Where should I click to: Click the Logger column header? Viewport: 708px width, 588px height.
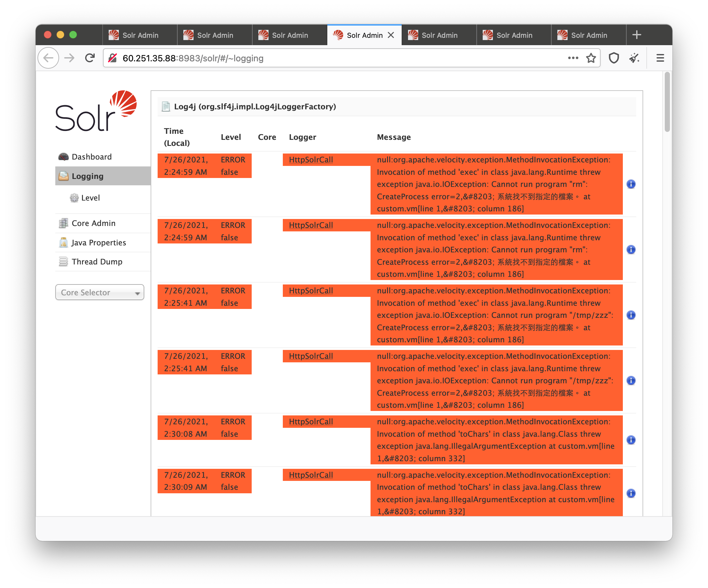click(303, 137)
